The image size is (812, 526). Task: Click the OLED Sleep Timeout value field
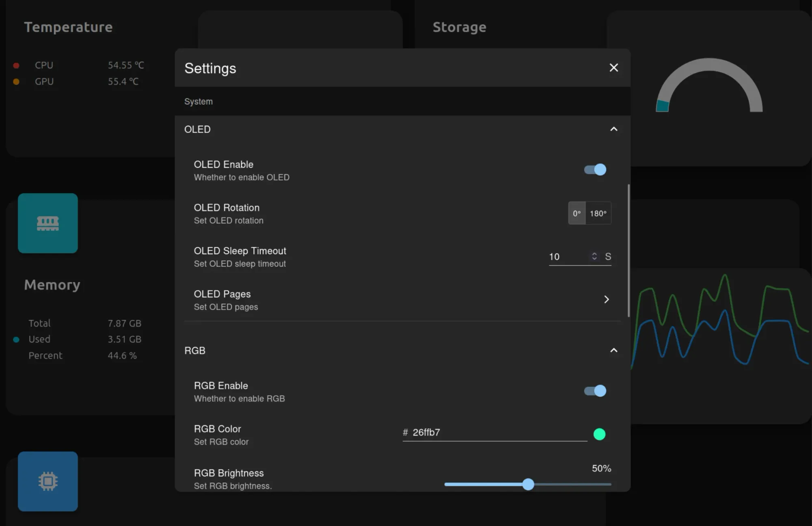pos(568,257)
